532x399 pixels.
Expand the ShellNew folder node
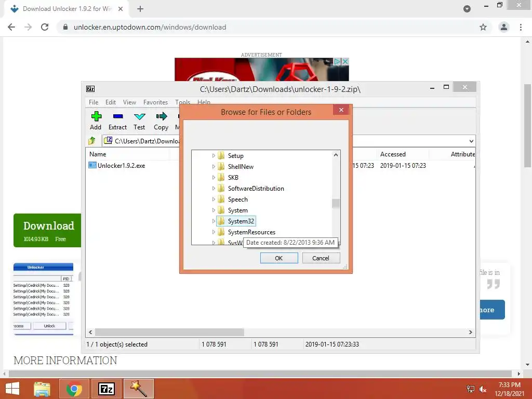[x=214, y=166]
